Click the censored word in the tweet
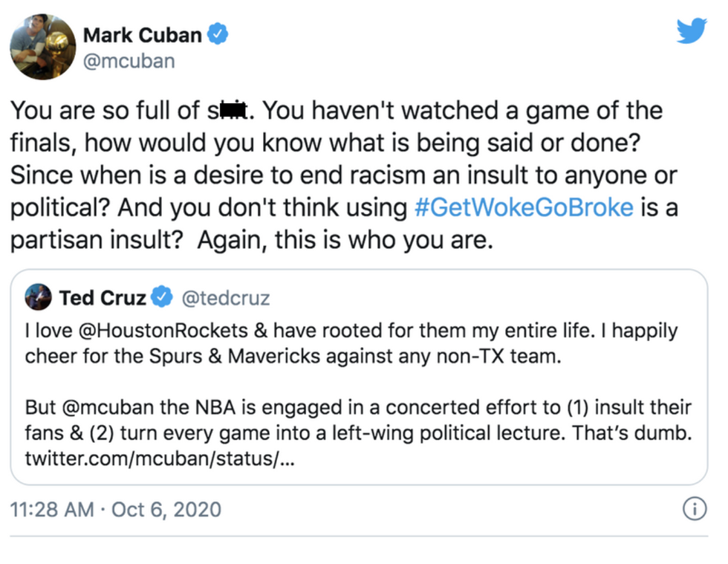Viewport: 728px width, 564px height. click(x=230, y=112)
